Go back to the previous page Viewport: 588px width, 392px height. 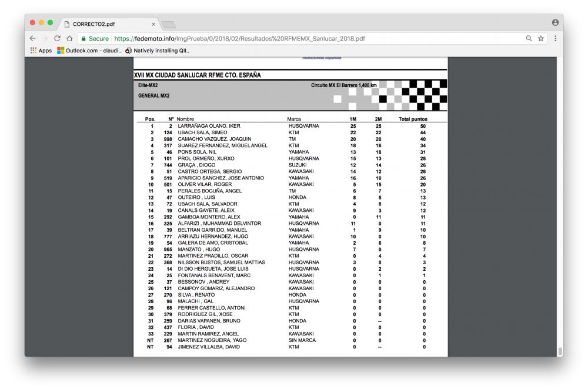tap(32, 38)
